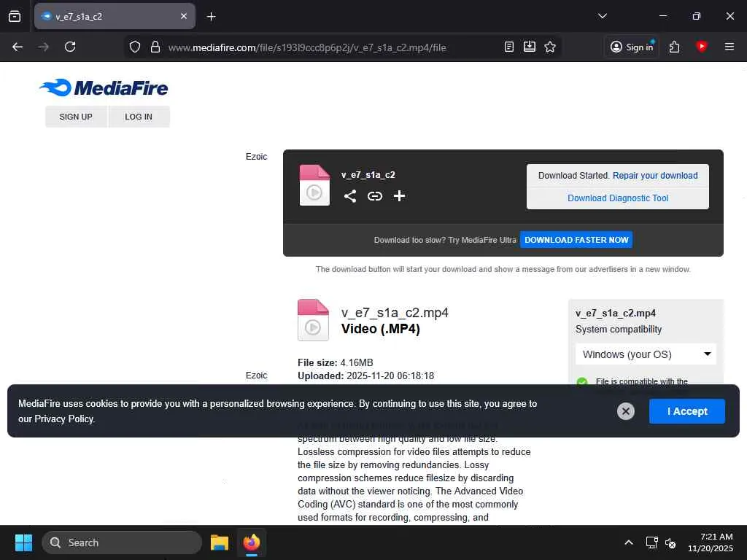Go back to the previous page
This screenshot has height=560, width=747.
[x=18, y=47]
